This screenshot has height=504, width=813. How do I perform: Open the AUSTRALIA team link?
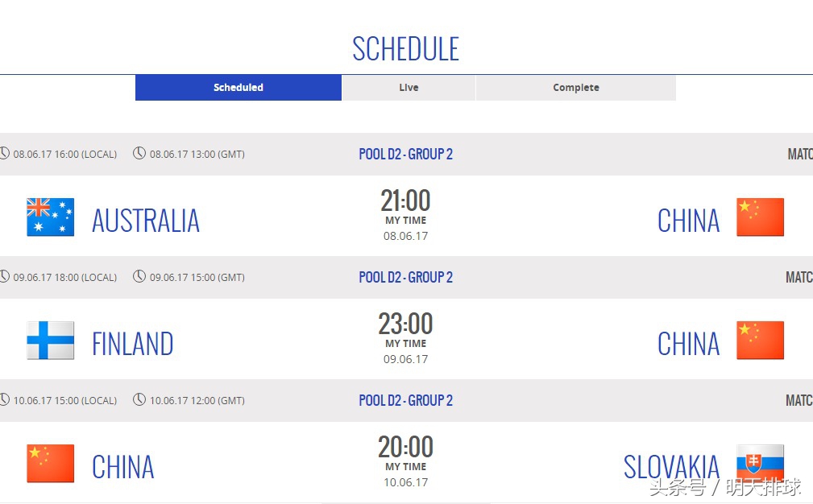tap(146, 221)
